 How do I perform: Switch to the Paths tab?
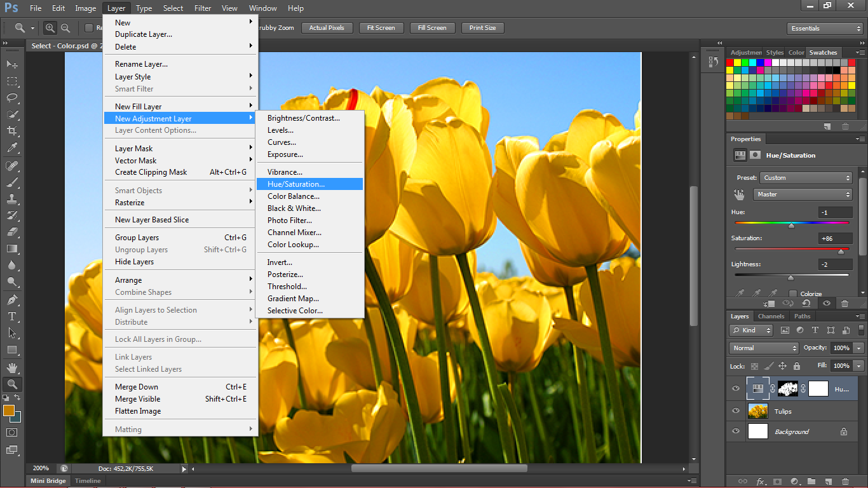tap(803, 316)
